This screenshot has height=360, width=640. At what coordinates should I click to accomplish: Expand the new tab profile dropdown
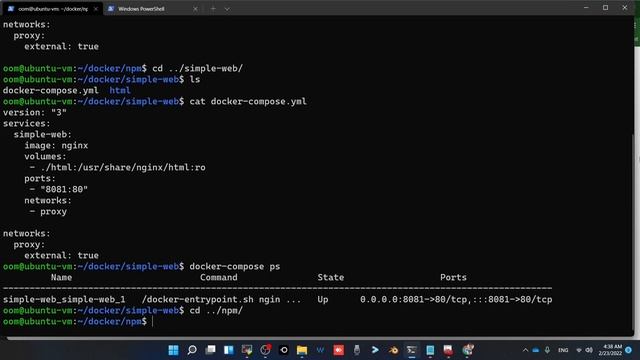tap(227, 9)
